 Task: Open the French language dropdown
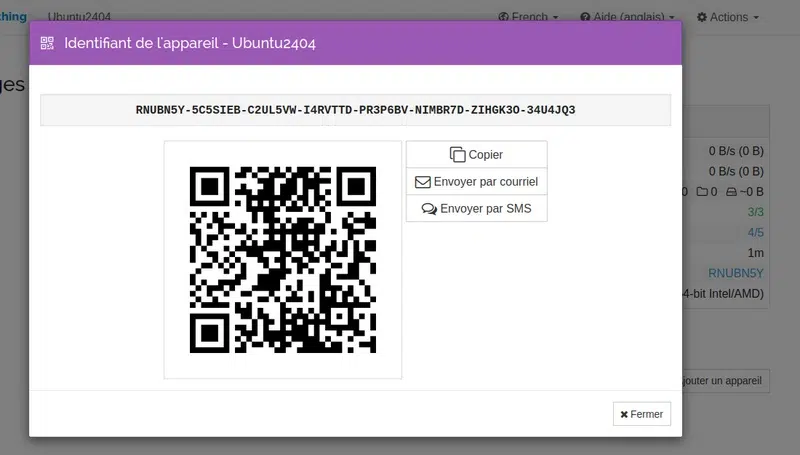(528, 17)
